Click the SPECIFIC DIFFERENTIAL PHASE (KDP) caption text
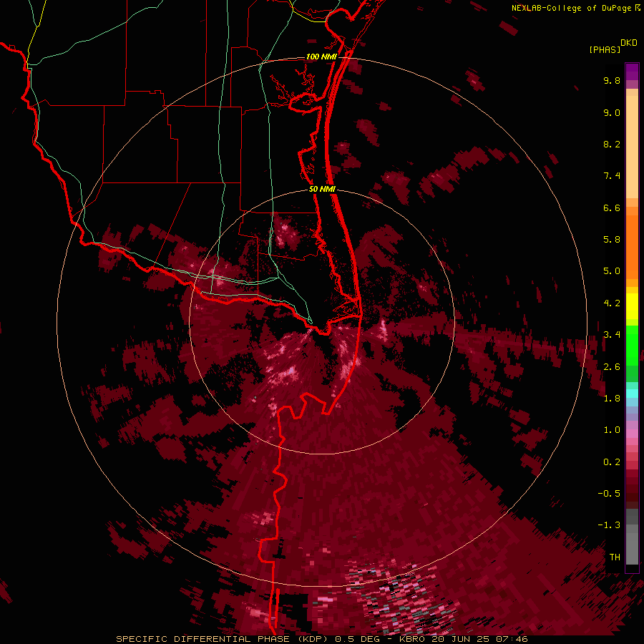The image size is (644, 644). 223,639
